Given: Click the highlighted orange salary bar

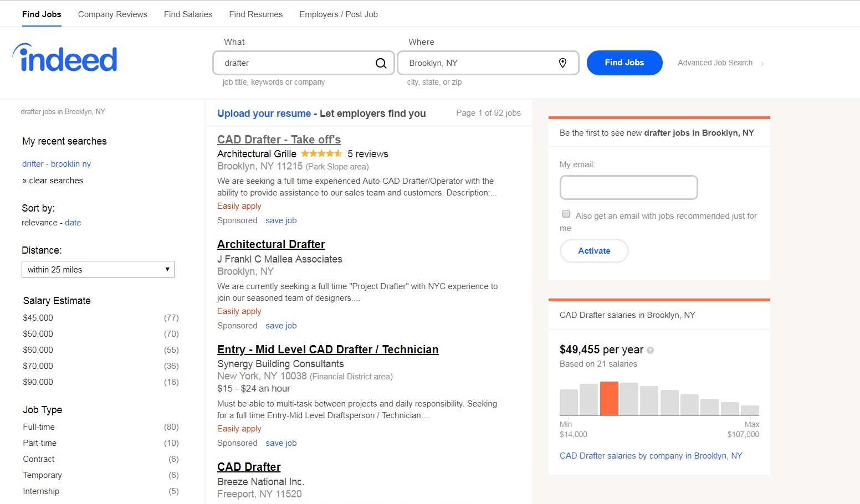Looking at the screenshot, I should tap(609, 398).
